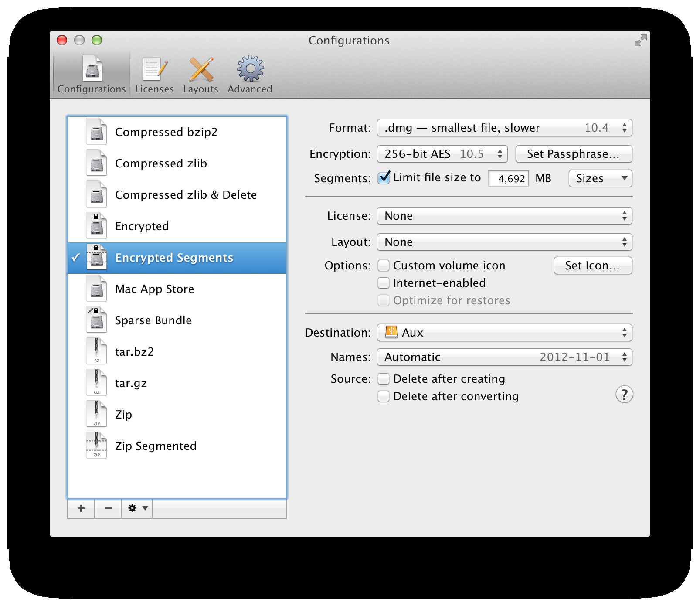Open the Layouts toolbar pane

[200, 75]
